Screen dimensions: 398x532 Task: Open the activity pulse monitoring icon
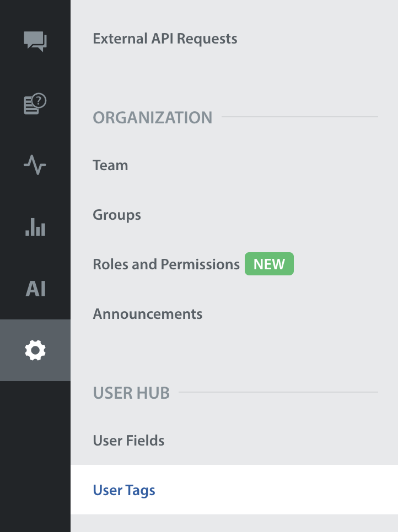point(35,165)
